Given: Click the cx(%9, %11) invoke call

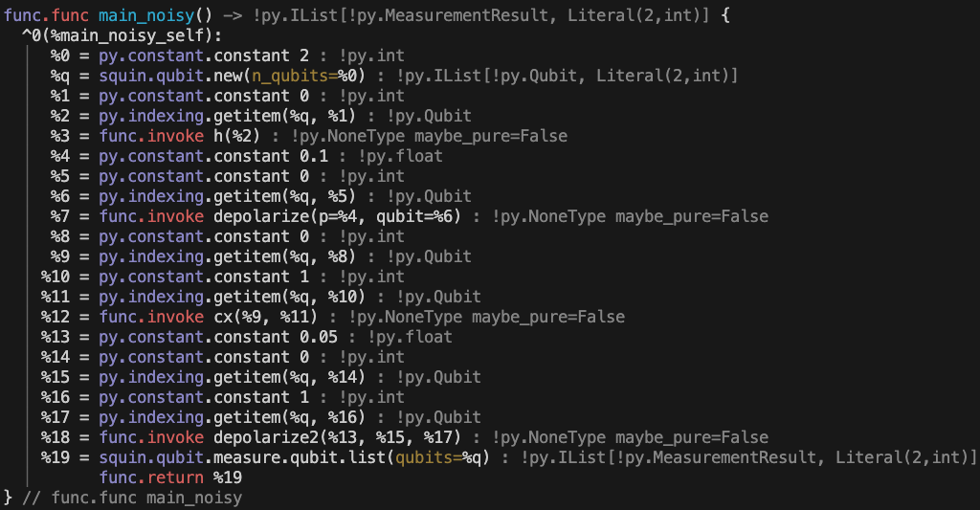Looking at the screenshot, I should pos(266,317).
